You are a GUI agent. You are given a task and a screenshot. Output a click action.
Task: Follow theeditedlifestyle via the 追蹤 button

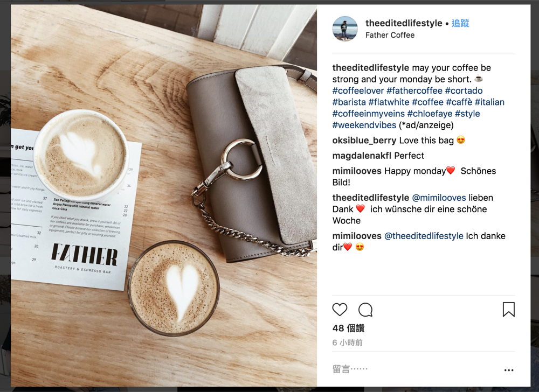[x=460, y=23]
